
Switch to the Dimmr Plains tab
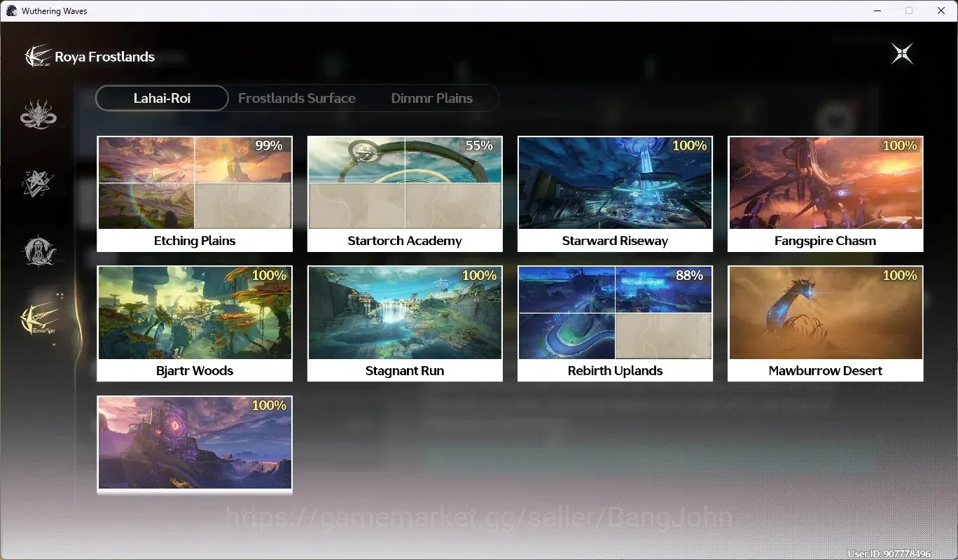[x=431, y=98]
